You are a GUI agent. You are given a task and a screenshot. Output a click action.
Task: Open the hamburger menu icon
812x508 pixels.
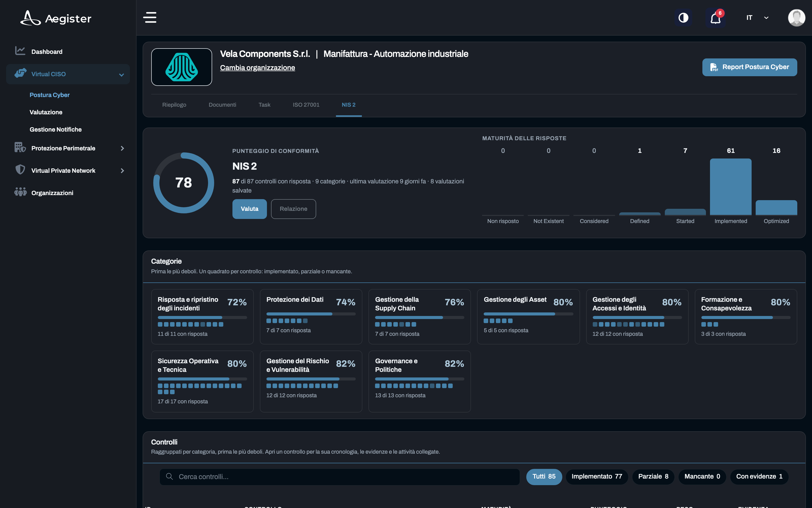[x=150, y=18]
